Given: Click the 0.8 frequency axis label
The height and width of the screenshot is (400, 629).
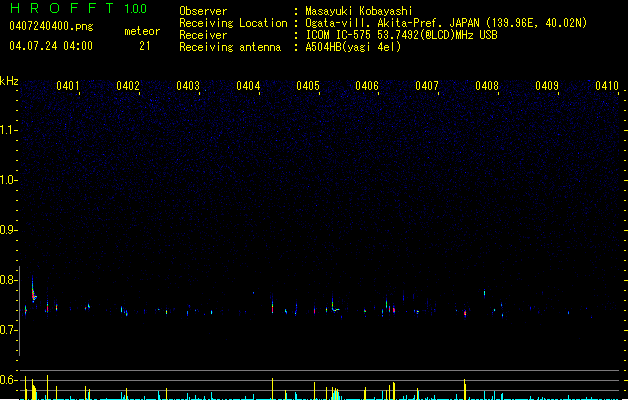Looking at the screenshot, I should [8, 280].
